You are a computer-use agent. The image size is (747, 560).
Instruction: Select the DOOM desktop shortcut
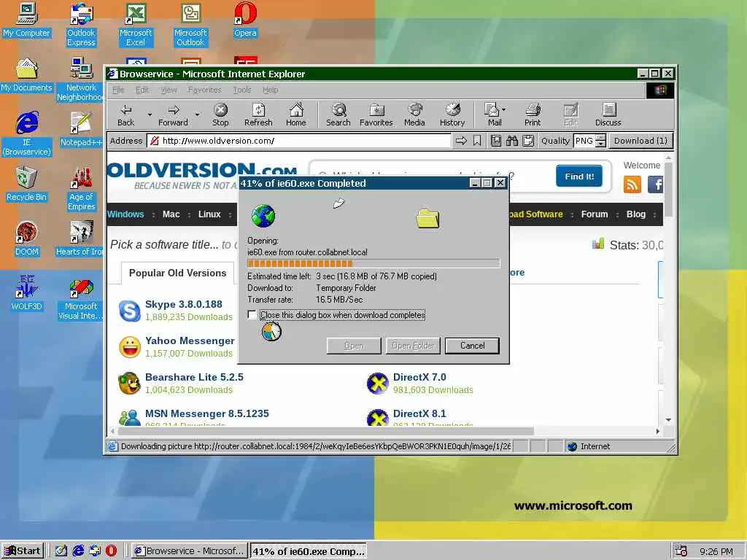(27, 239)
